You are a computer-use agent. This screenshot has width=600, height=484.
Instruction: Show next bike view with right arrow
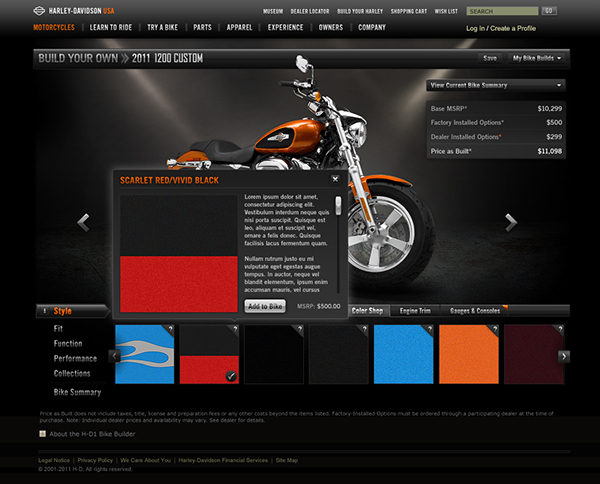click(511, 222)
